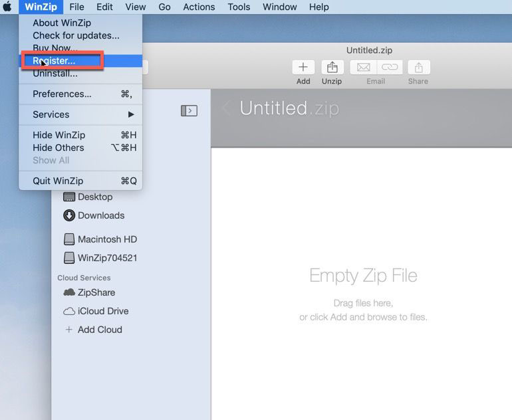Select WinZip704521 volume

tap(100, 258)
